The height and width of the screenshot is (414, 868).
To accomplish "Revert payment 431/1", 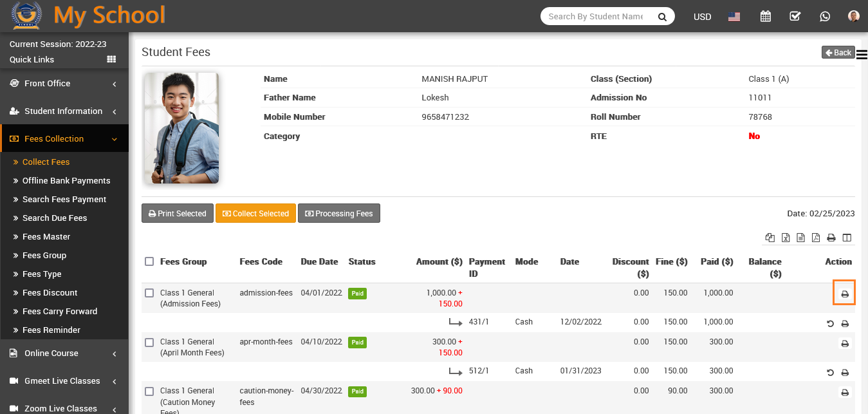I will [830, 323].
